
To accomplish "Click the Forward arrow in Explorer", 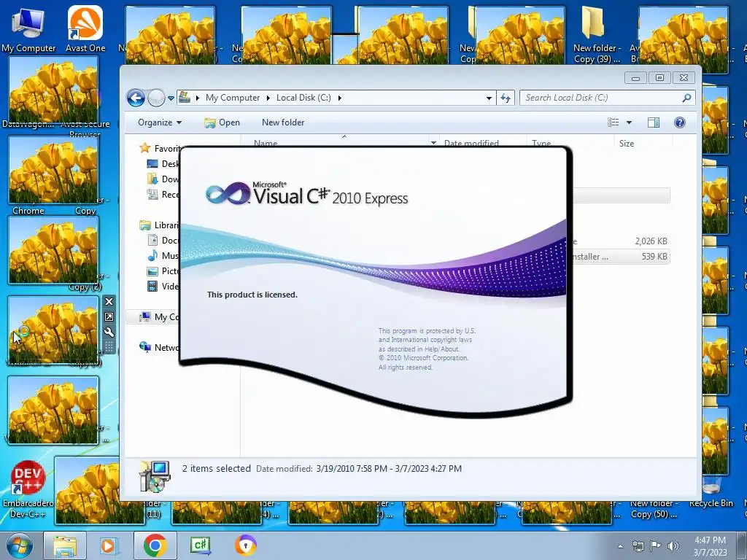I will pyautogui.click(x=156, y=98).
